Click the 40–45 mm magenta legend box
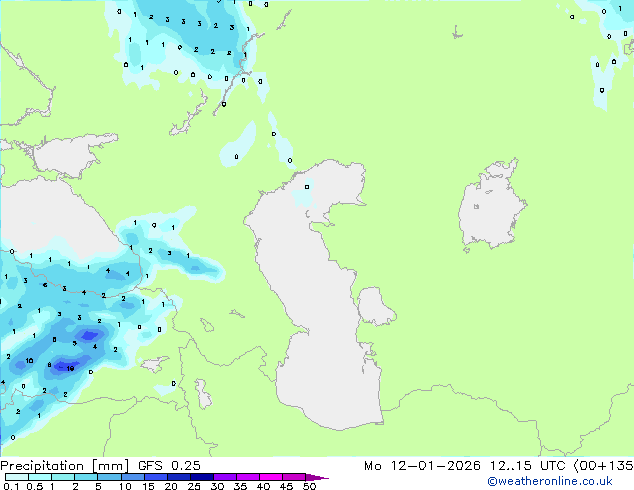 point(271,477)
